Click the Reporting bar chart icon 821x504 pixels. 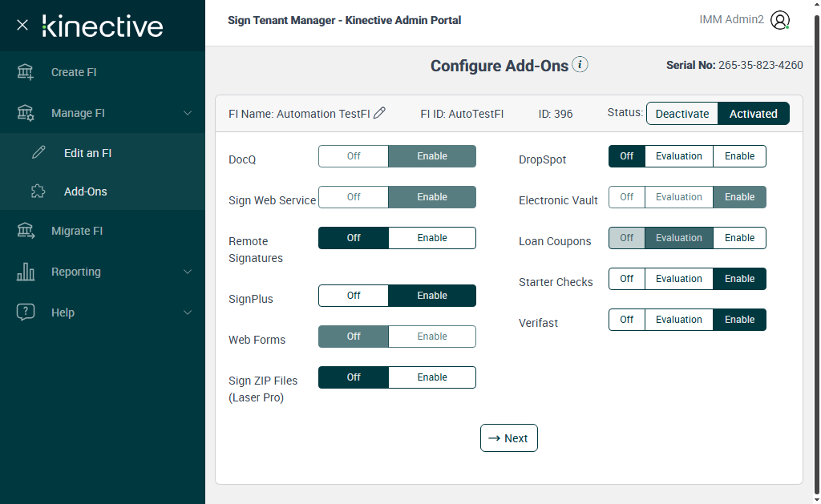coord(25,272)
